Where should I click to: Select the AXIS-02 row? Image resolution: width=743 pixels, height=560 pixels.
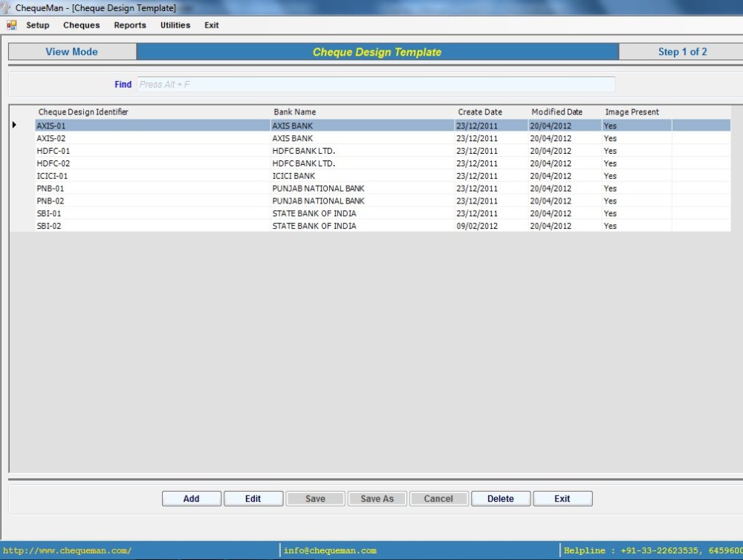(383, 138)
